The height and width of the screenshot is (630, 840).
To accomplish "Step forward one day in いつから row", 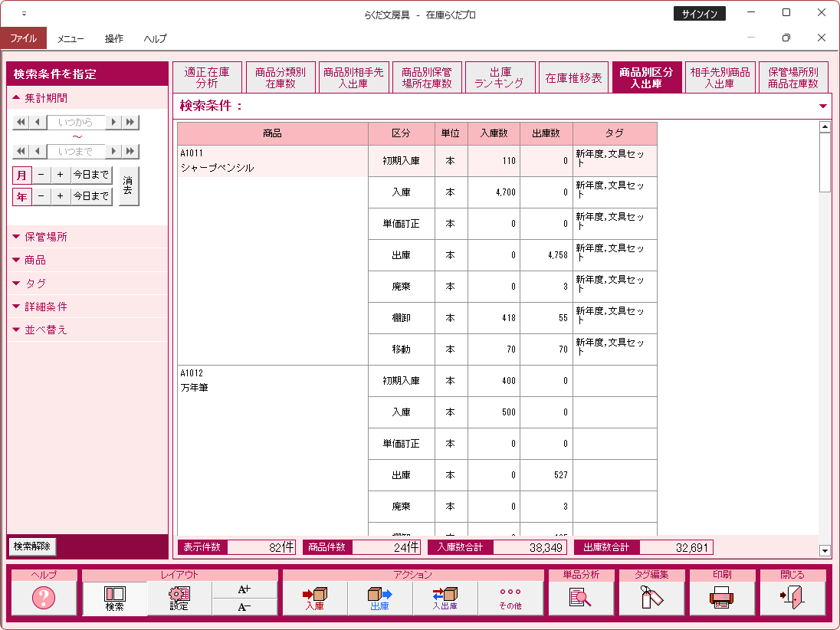I will [113, 122].
